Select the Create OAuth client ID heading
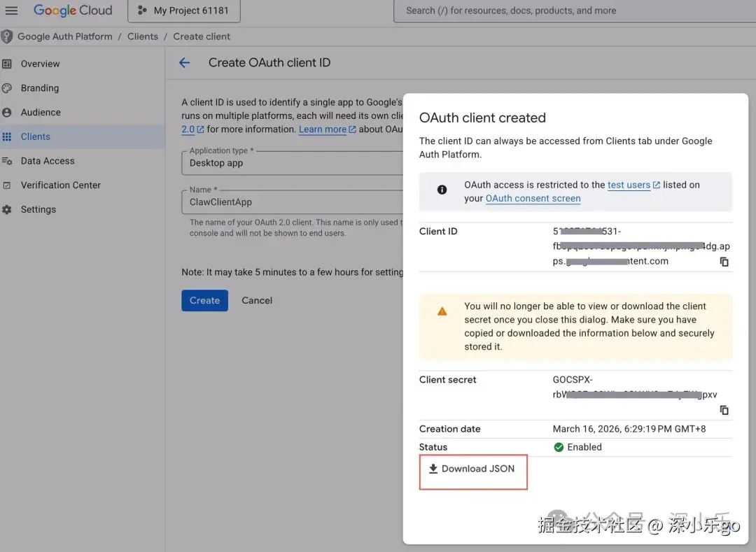 pyautogui.click(x=269, y=63)
